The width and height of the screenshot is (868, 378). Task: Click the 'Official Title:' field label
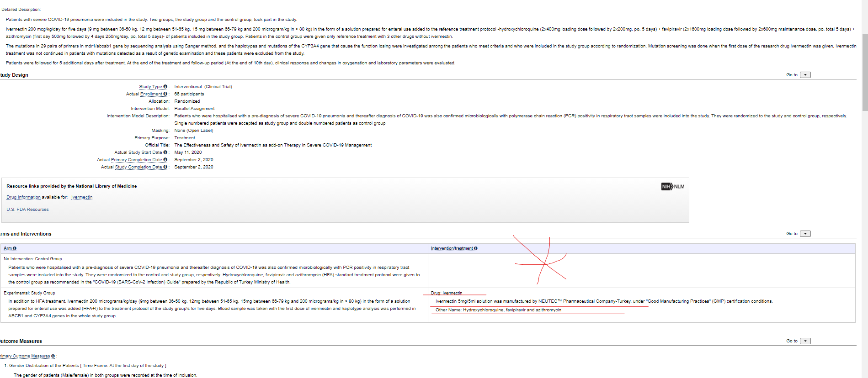tap(157, 145)
